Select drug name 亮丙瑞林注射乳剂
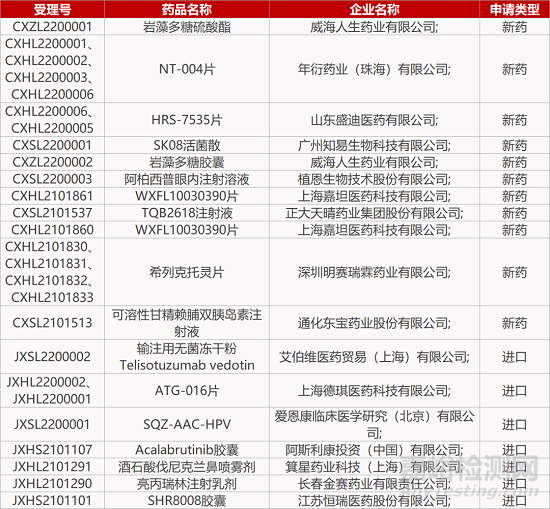This screenshot has width=550, height=509. coord(187,483)
